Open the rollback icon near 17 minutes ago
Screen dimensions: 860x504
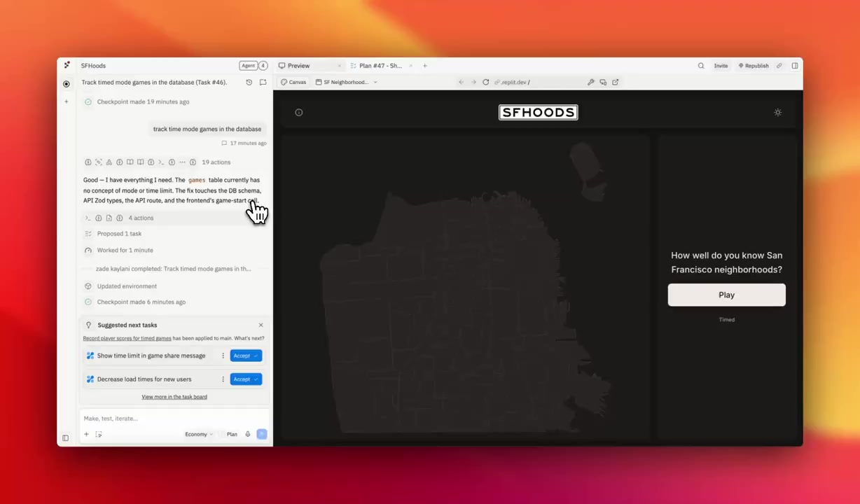(x=224, y=143)
